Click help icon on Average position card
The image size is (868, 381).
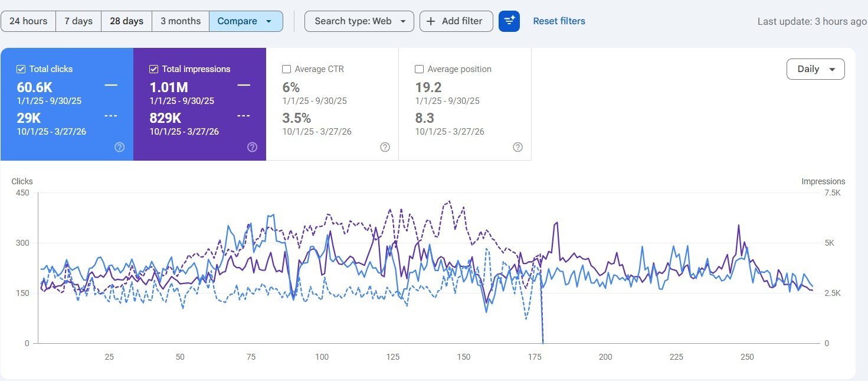(517, 147)
